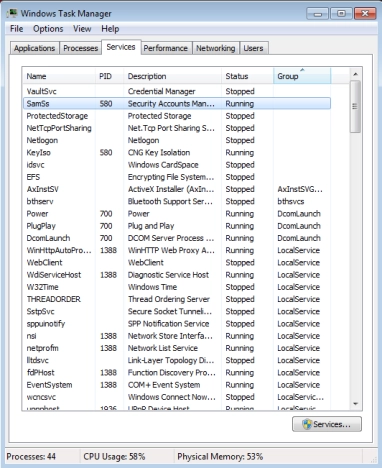This screenshot has width=382, height=468.
Task: Switch to the Applications tab
Action: pyautogui.click(x=34, y=48)
